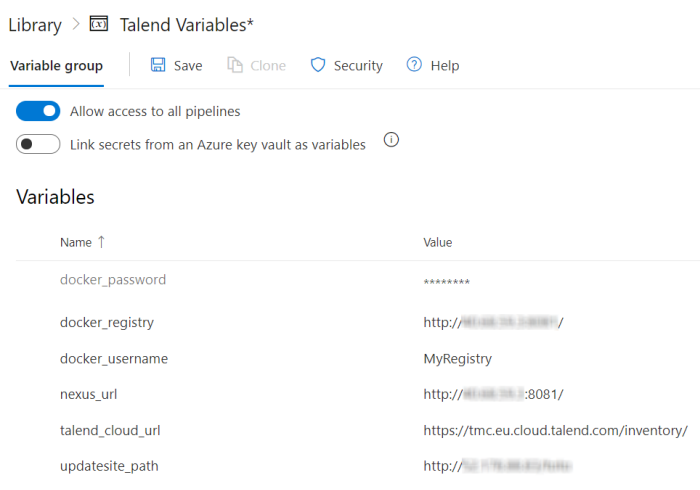Click the masked docker_password value
This screenshot has width=700, height=490.
(x=447, y=283)
